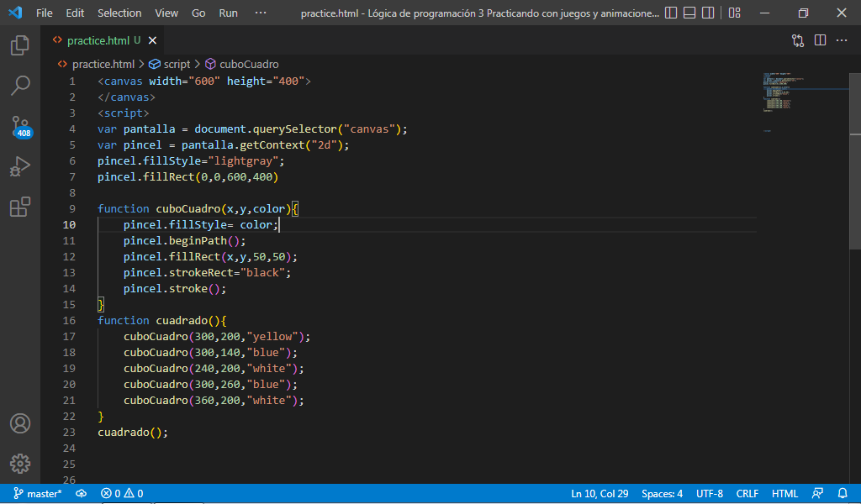The height and width of the screenshot is (504, 861).
Task: Open the Extensions view
Action: coord(20,207)
